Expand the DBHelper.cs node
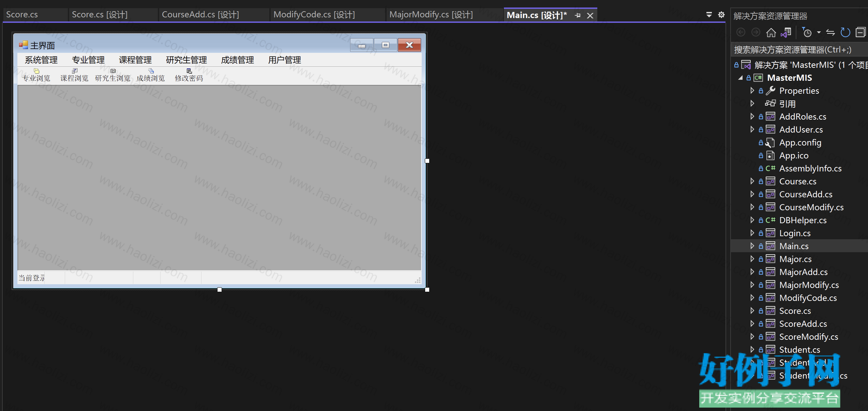The width and height of the screenshot is (868, 411). tap(752, 220)
